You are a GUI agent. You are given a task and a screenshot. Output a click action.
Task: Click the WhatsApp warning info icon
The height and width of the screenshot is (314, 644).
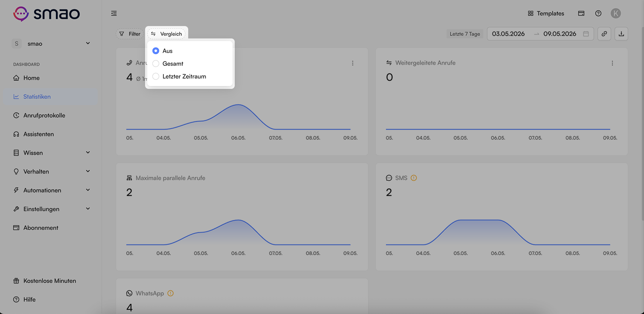tap(171, 293)
